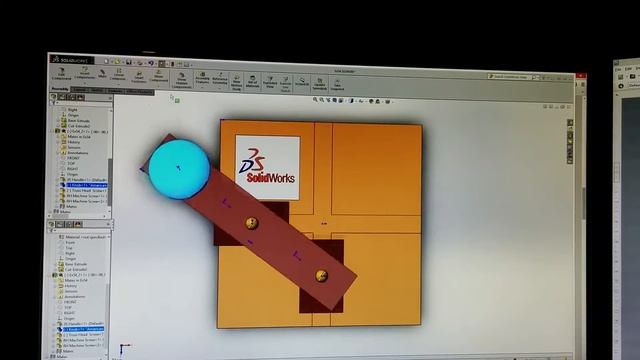Open the Smart Fasteners tool
Screen dimensions: 640x360
point(139,77)
